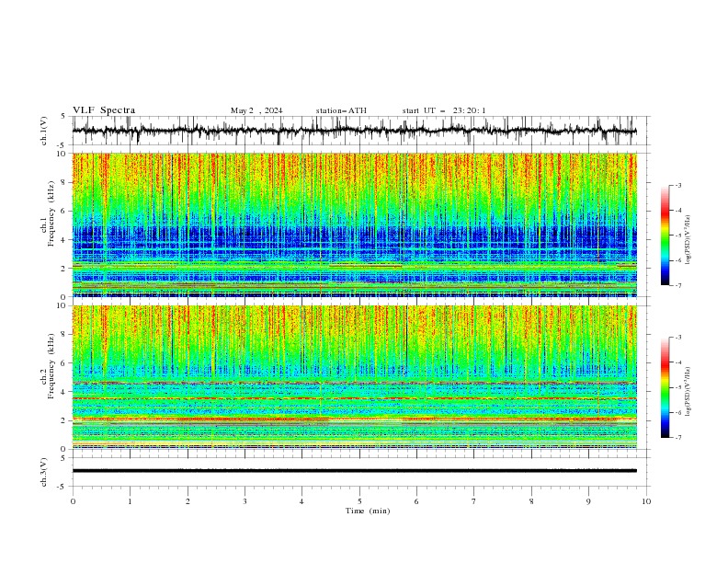Click time axis tick label '8'

click(531, 501)
